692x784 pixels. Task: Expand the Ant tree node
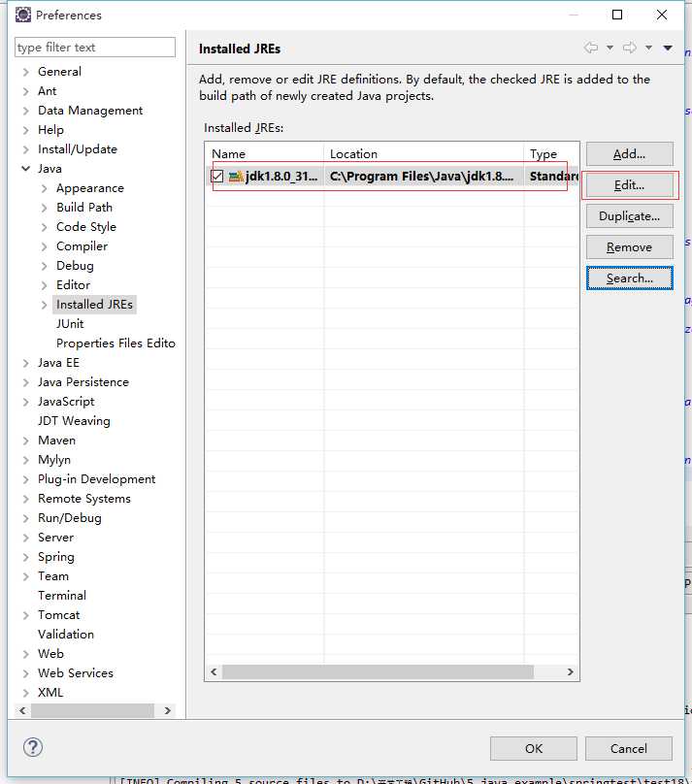[26, 91]
